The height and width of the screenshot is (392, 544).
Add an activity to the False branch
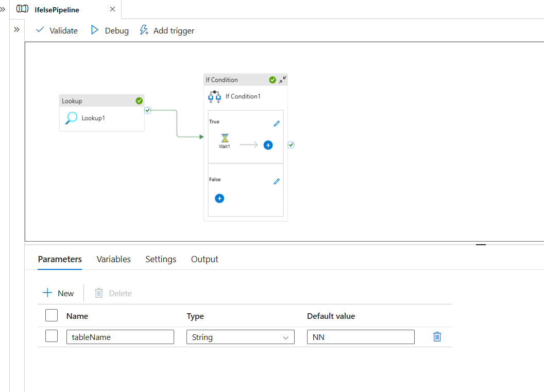219,198
